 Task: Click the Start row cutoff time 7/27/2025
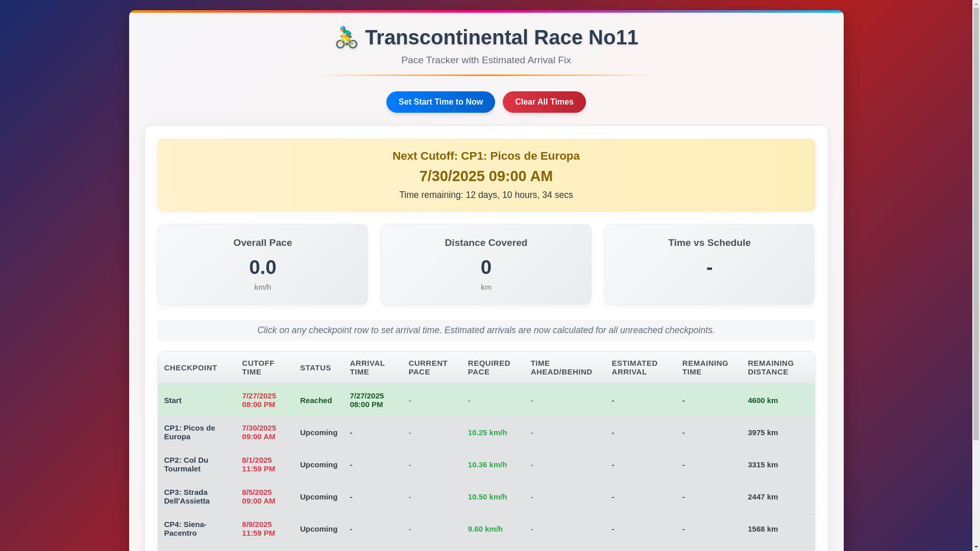[x=259, y=400]
